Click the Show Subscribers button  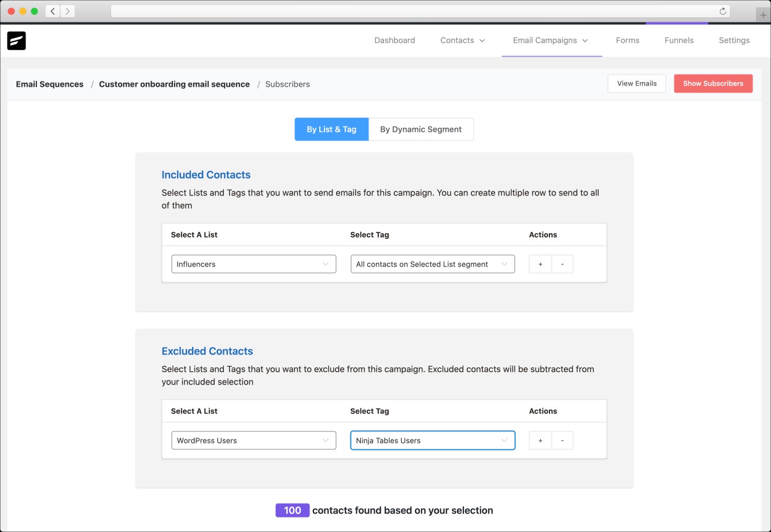[713, 84]
